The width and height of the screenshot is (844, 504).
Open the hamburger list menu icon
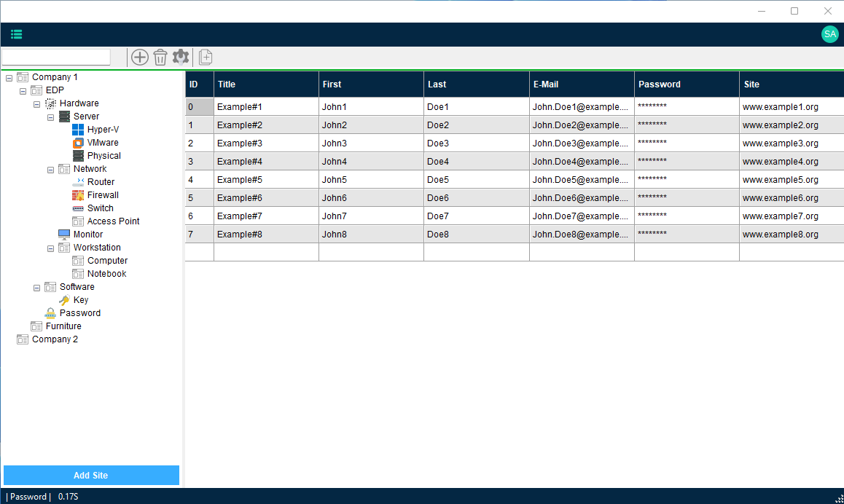17,34
